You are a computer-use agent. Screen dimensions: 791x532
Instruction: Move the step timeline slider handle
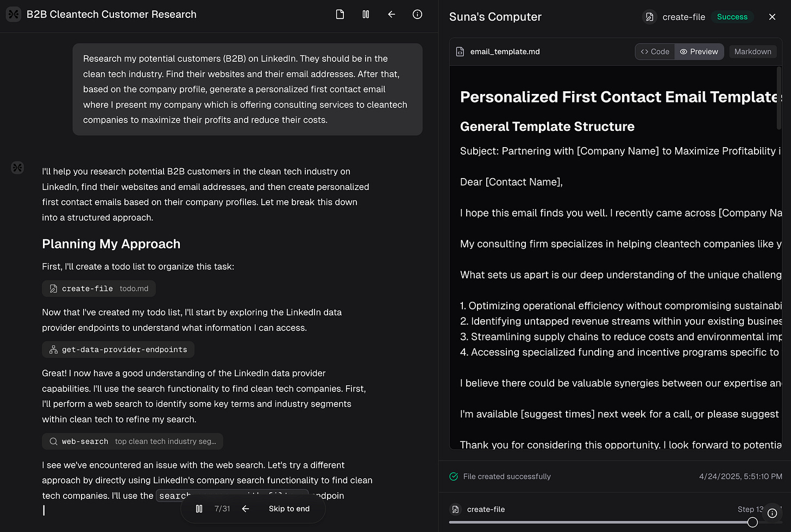(x=752, y=522)
